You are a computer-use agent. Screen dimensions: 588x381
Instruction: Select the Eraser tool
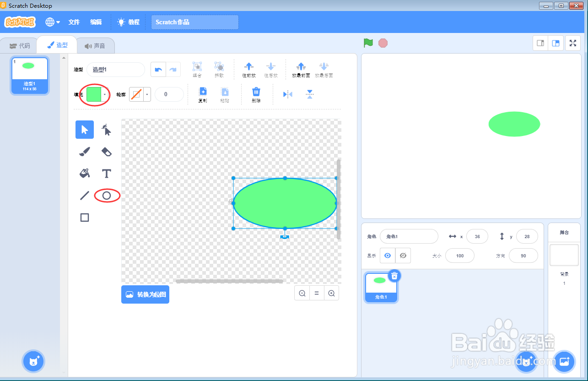click(107, 152)
